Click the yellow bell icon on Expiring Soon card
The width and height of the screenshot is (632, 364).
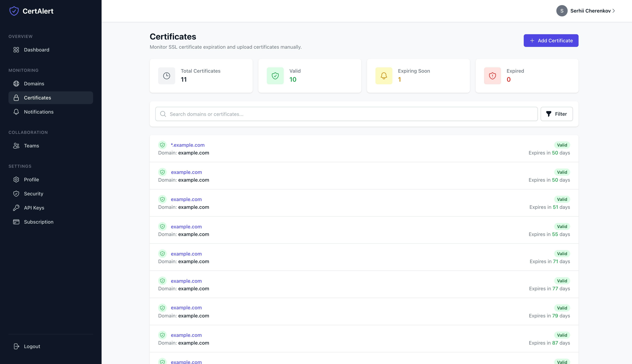click(384, 76)
